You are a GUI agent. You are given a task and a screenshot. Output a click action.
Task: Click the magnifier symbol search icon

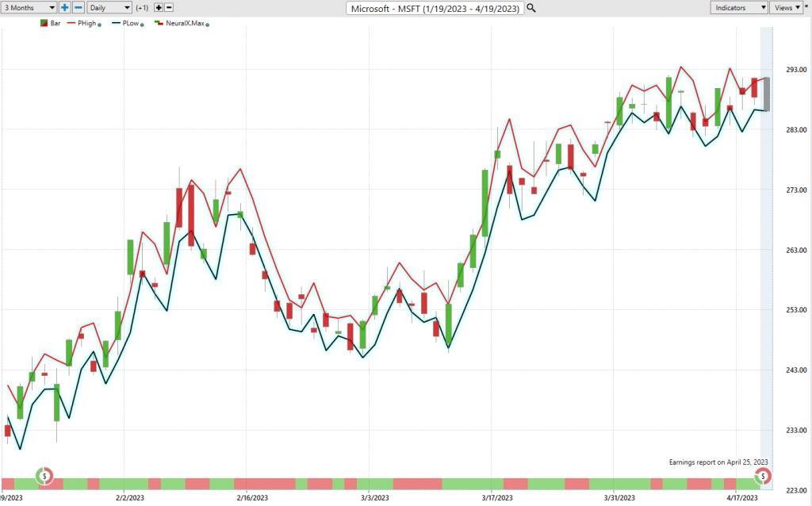[530, 8]
